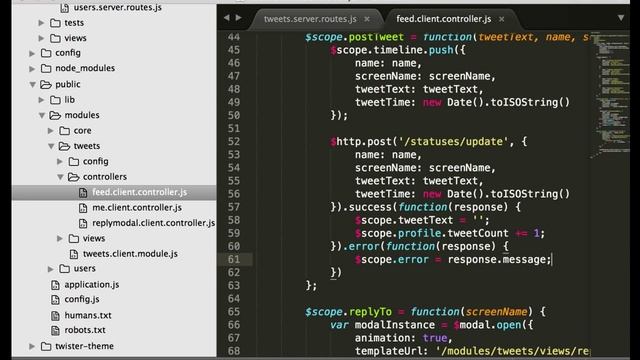Click line number 61 in gutter
The width and height of the screenshot is (640, 360).
click(x=234, y=260)
